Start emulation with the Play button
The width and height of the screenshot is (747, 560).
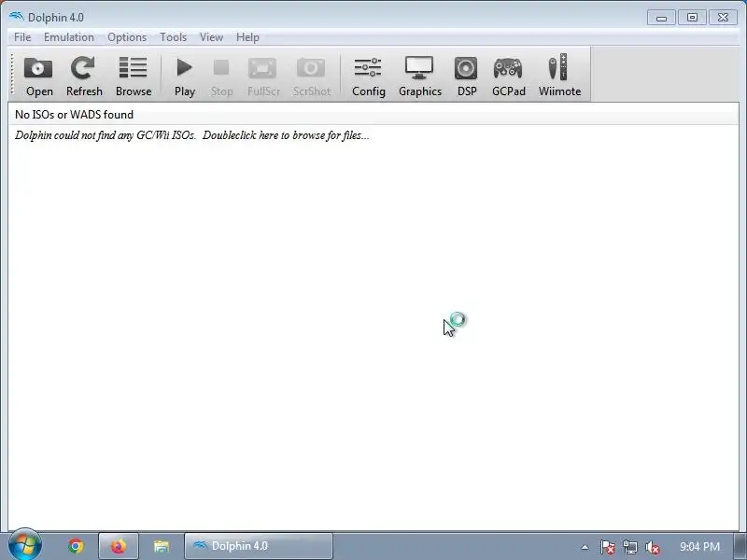pos(184,76)
